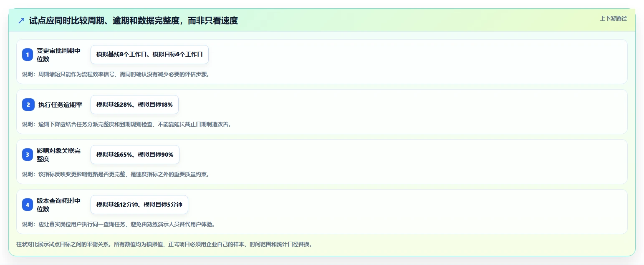Click number badge 4
The height and width of the screenshot is (265, 644).
[x=28, y=205]
